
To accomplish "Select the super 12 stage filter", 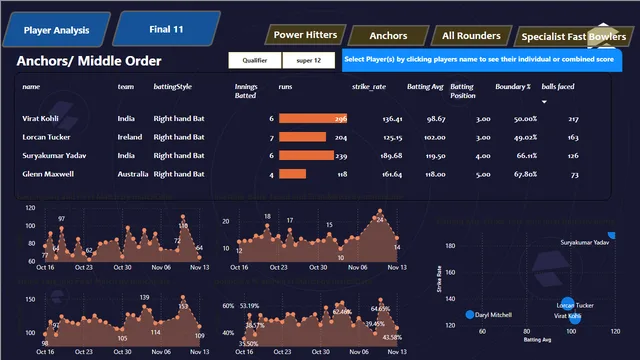I will click(309, 60).
